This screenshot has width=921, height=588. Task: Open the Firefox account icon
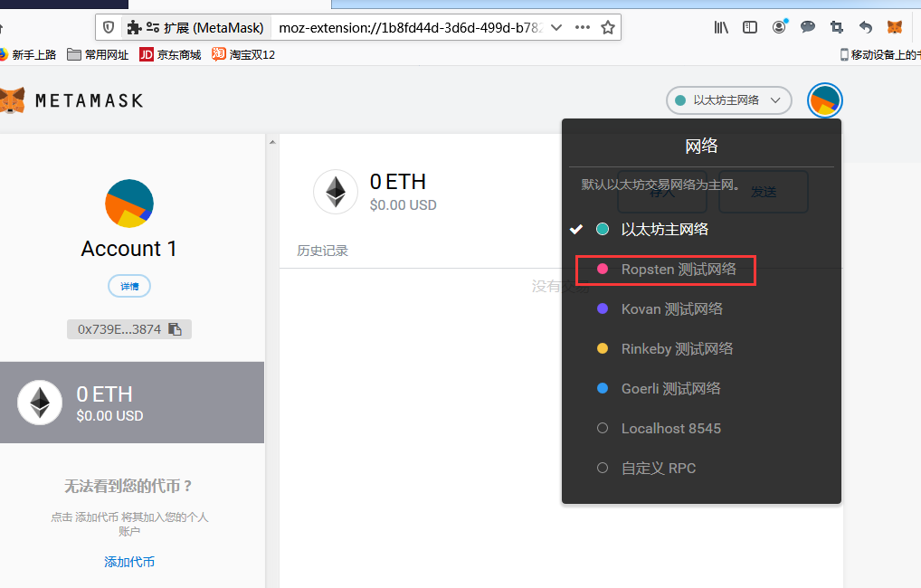coord(780,27)
